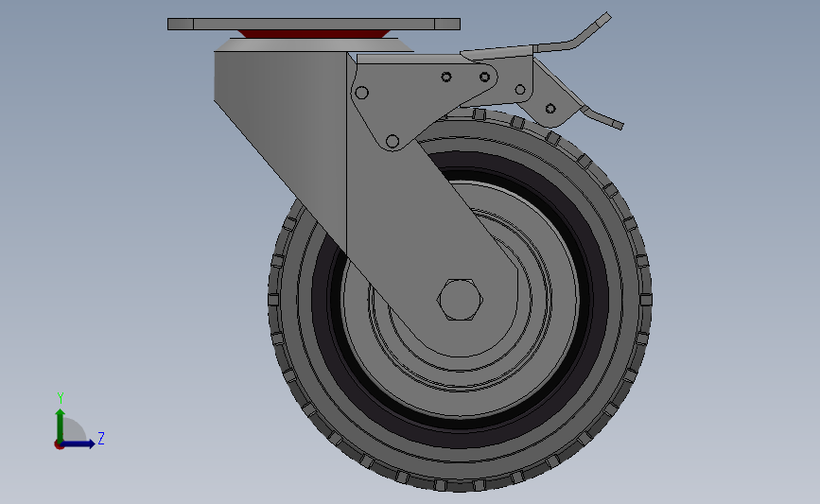Screen dimensions: 820x504
Task: Select the flat top mounting plate of the caster
Action: click(314, 24)
